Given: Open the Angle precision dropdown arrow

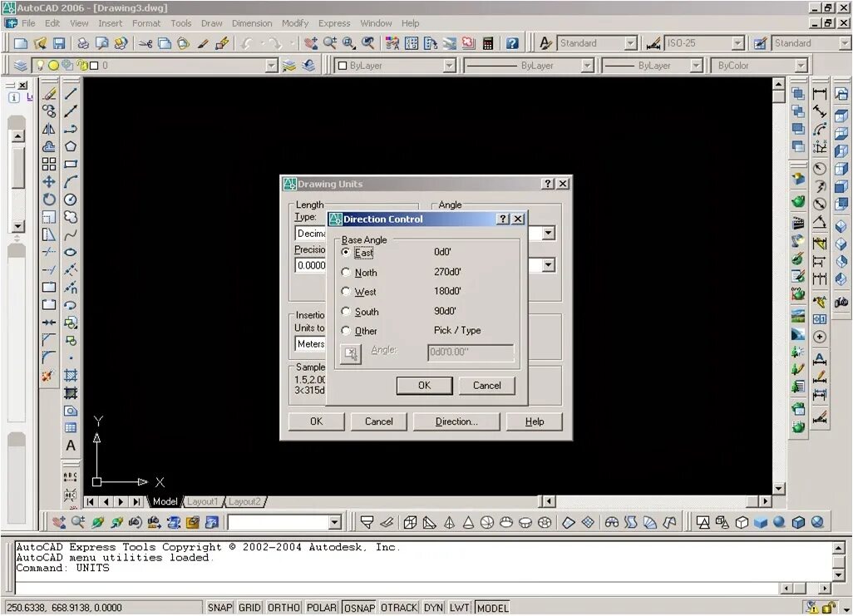Looking at the screenshot, I should 549,265.
